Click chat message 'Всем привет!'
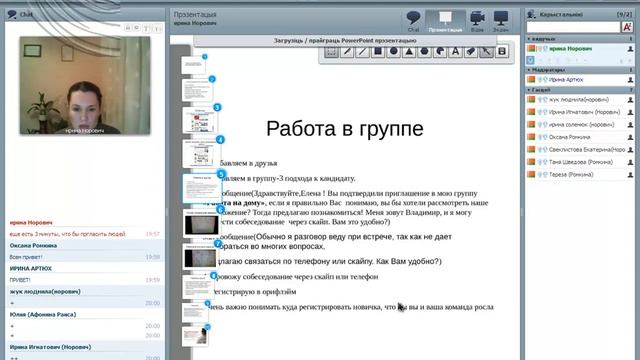This screenshot has width=640, height=360. (x=26, y=257)
